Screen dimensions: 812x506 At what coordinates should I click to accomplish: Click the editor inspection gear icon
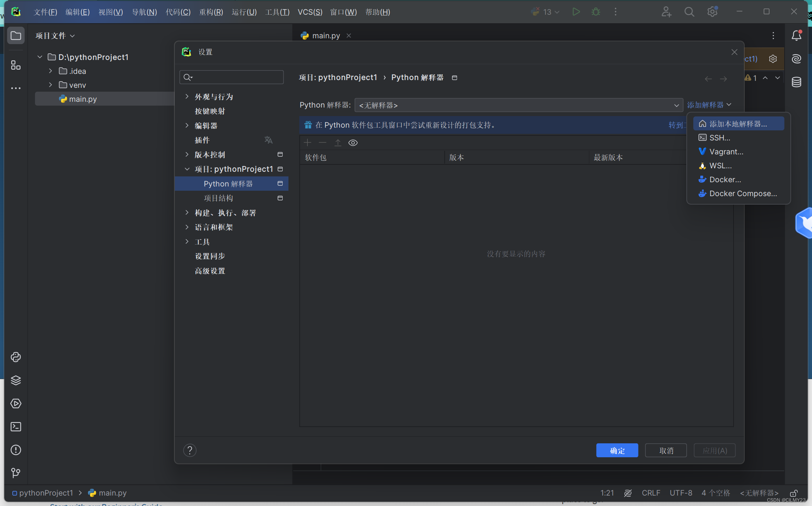[x=773, y=59]
